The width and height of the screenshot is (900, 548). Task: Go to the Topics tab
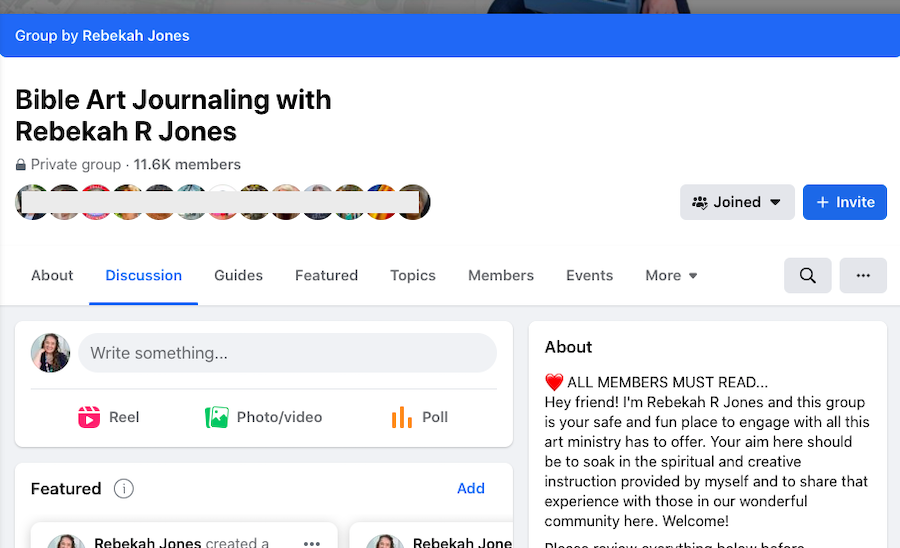[x=413, y=275]
